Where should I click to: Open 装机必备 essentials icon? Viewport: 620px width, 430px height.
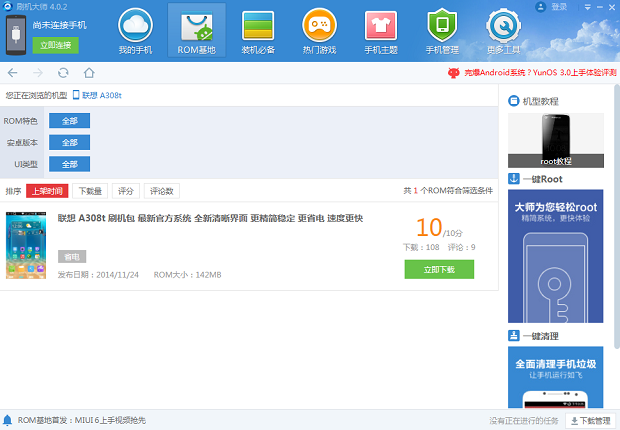(258, 31)
